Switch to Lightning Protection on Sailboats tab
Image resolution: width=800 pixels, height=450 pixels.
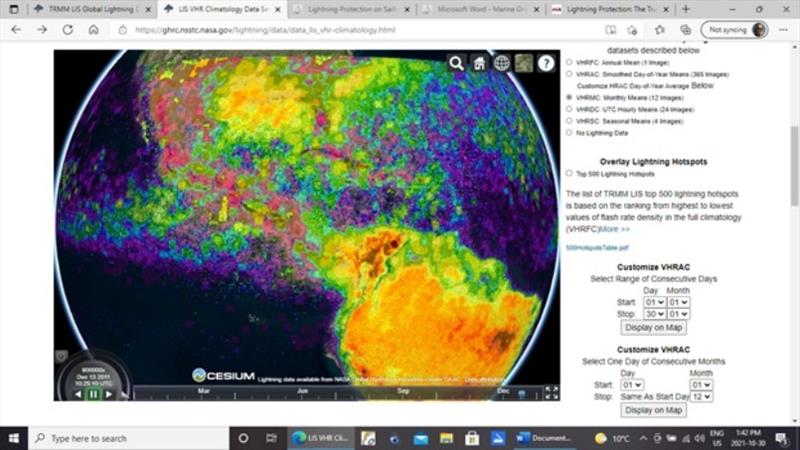(x=352, y=9)
